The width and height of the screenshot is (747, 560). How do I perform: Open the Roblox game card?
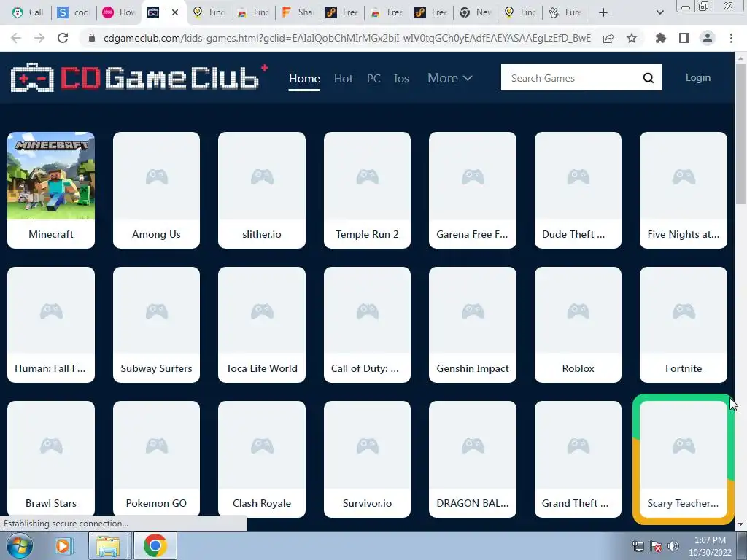coord(578,324)
